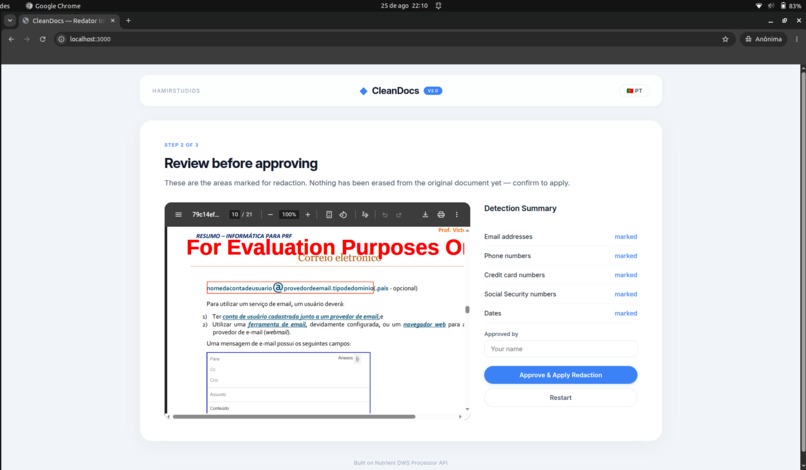Viewport: 806px width, 470px height.
Task: Click the STEP 2 OF 3 indicator
Action: (x=181, y=145)
